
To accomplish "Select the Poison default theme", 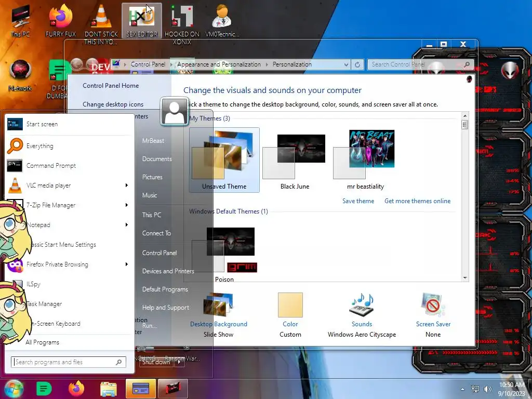I will (224, 255).
